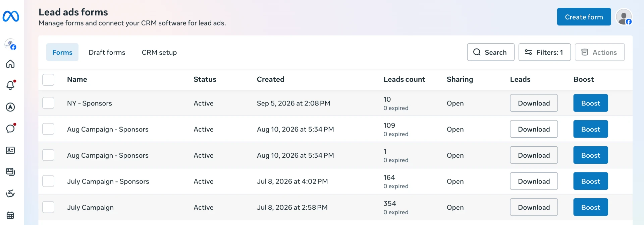644x225 pixels.
Task: Check the Aug Campaign row with 1 lead
Action: coord(48,155)
